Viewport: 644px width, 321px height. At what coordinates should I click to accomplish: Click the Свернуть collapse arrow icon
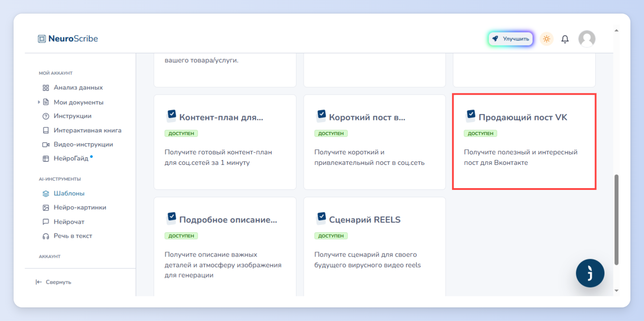(x=39, y=282)
